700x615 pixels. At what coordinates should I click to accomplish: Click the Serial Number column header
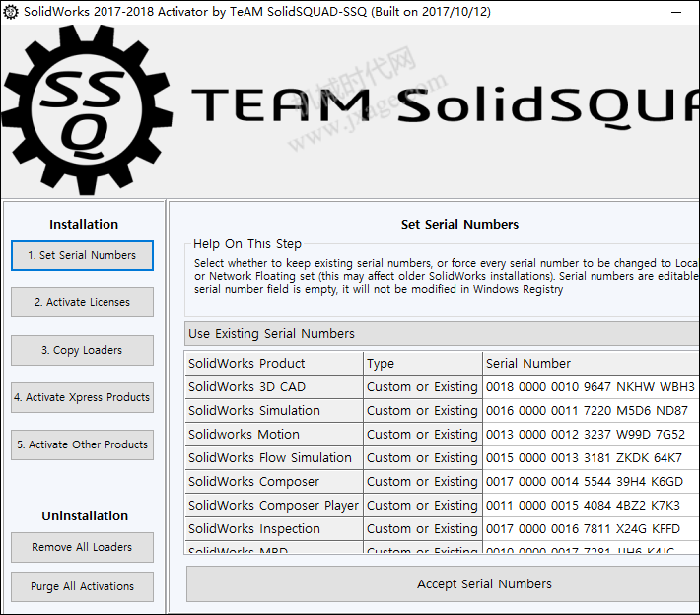[x=592, y=364]
